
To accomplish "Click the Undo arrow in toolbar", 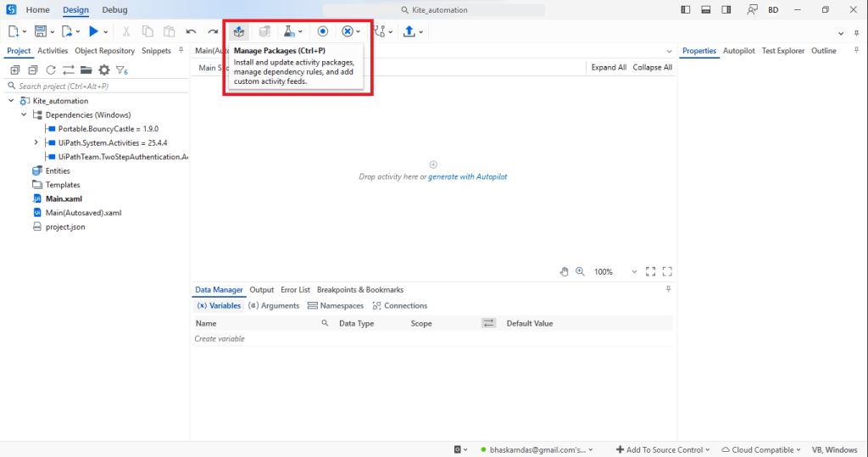I will [192, 31].
